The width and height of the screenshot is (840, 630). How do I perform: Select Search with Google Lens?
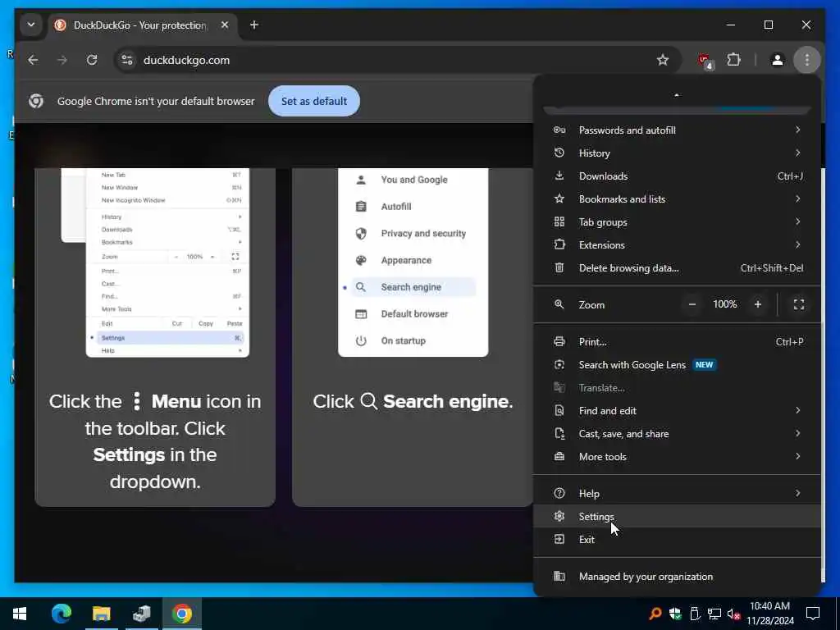click(x=677, y=365)
